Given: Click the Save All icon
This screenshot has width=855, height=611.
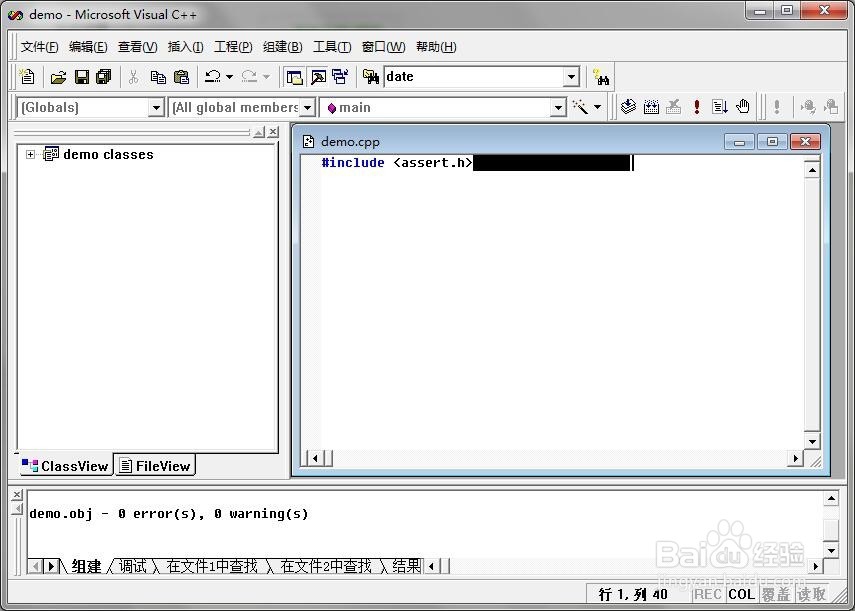Looking at the screenshot, I should click(x=103, y=77).
